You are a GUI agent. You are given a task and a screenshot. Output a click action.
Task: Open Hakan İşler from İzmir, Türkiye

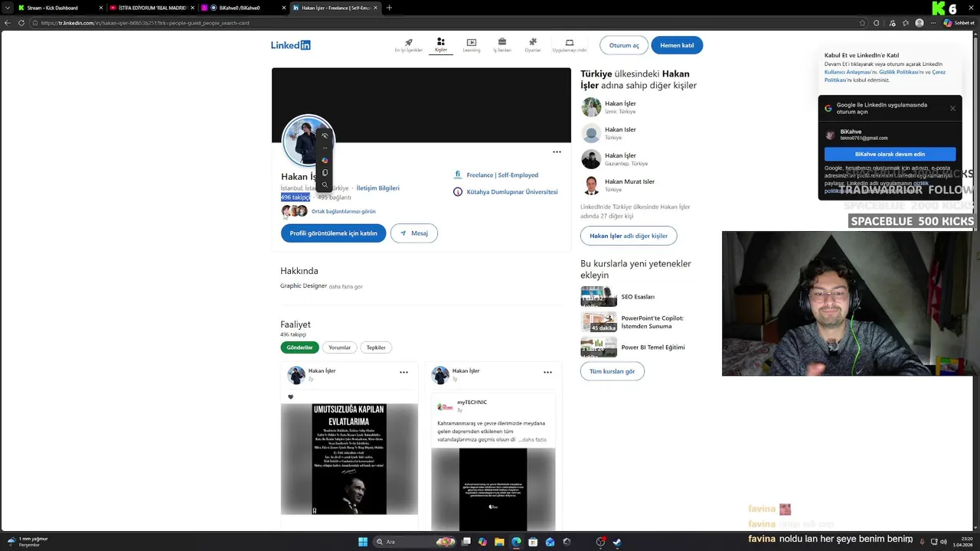(x=620, y=103)
